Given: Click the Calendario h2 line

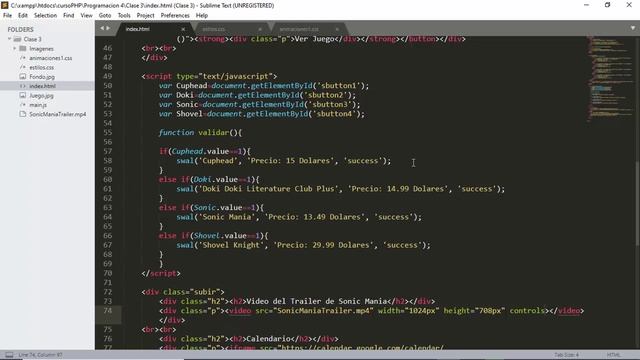Looking at the screenshot, I should (249, 339).
